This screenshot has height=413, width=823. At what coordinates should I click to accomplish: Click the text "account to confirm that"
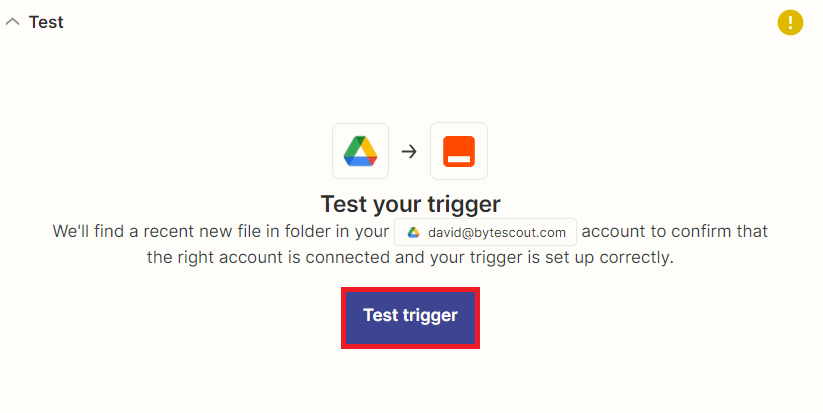click(674, 232)
